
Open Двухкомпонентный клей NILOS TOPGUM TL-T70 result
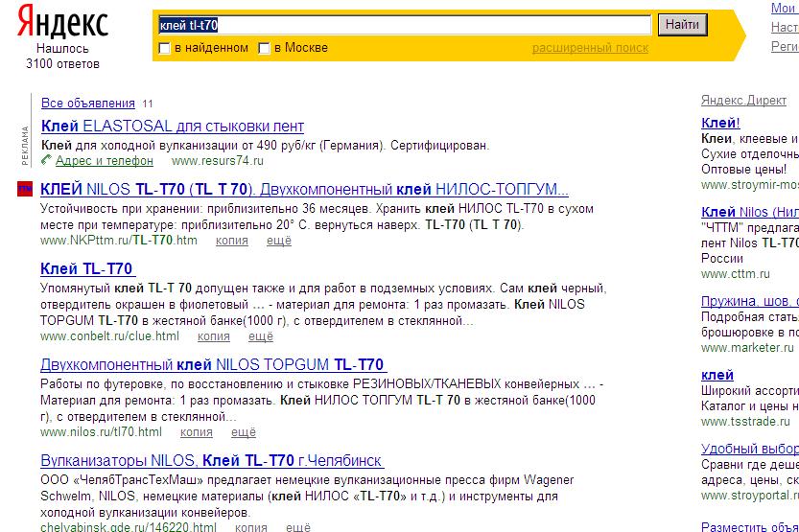[214, 364]
